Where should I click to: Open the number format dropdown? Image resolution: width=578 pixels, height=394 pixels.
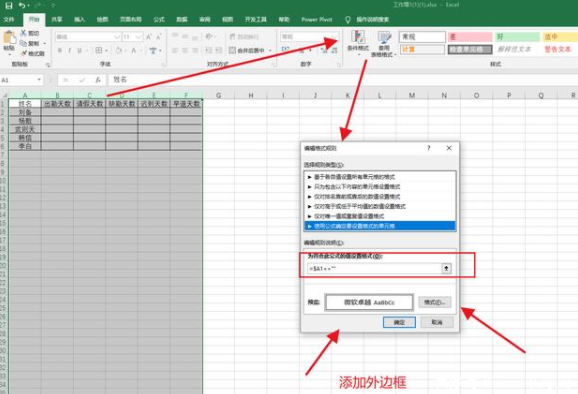334,37
